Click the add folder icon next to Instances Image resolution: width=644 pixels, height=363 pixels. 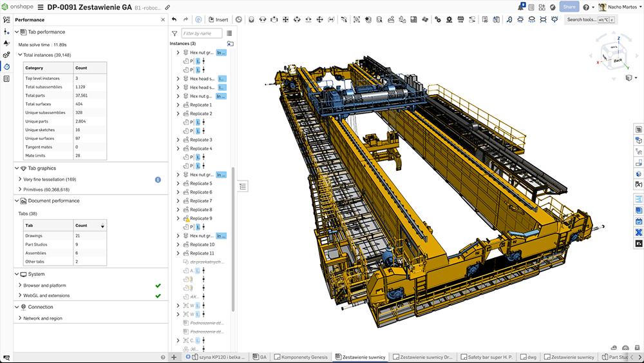pos(230,44)
